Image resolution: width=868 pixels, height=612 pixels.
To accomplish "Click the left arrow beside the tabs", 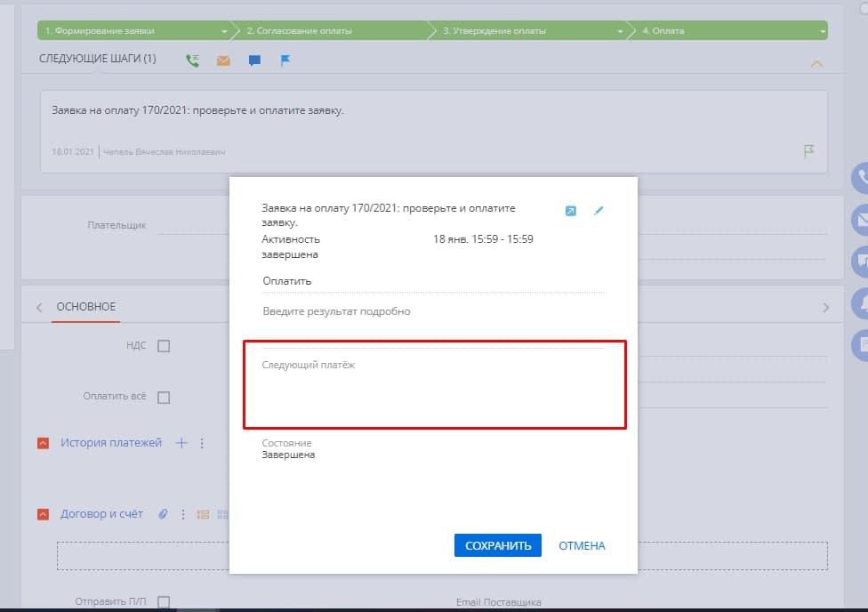I will click(39, 308).
